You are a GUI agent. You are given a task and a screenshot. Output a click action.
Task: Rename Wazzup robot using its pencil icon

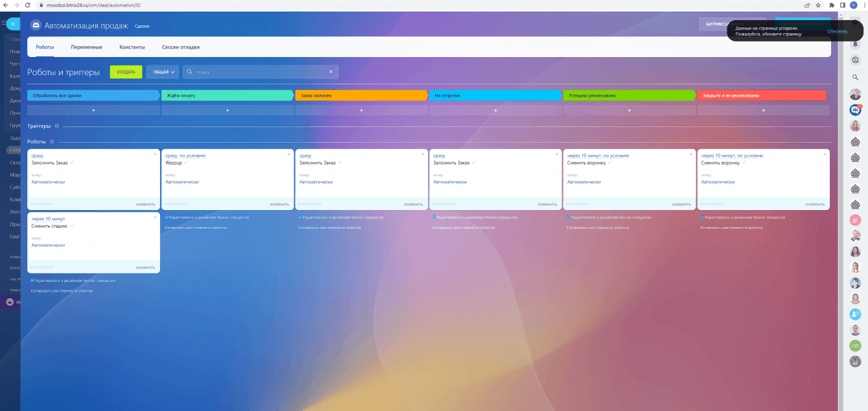click(x=187, y=163)
